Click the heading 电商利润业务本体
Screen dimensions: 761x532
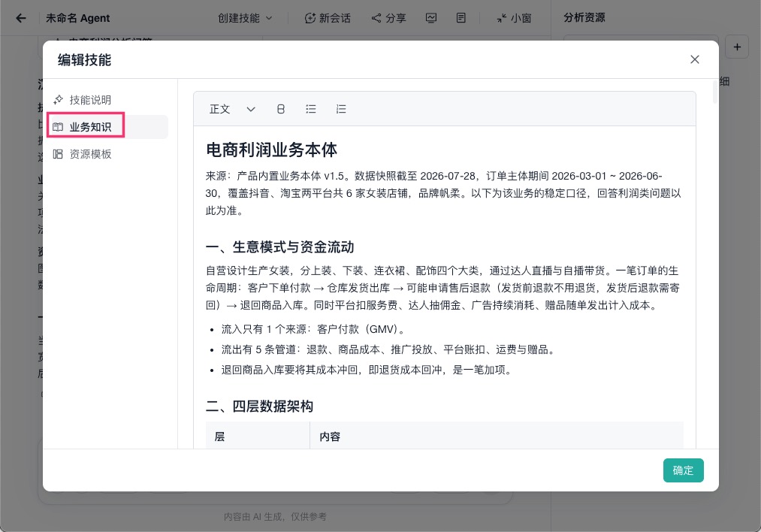(x=271, y=150)
